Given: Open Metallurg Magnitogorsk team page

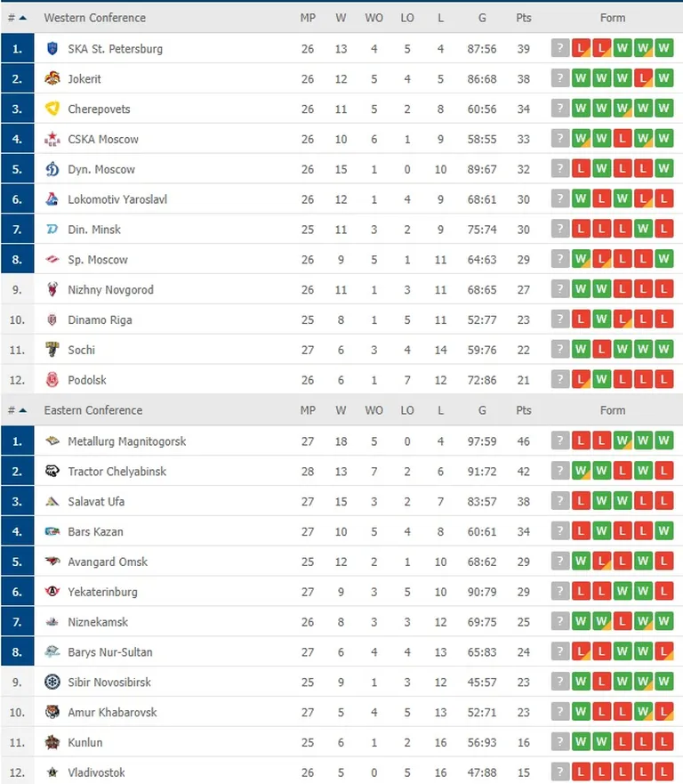Looking at the screenshot, I should (x=127, y=441).
